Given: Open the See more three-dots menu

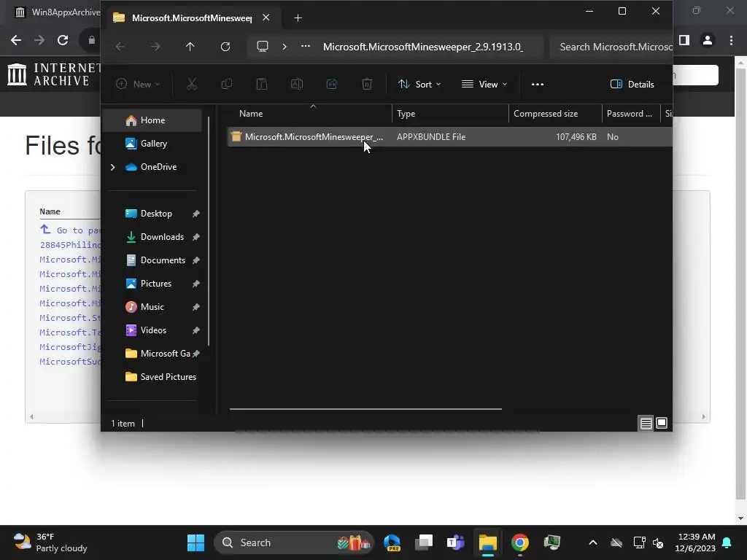Looking at the screenshot, I should click(538, 85).
